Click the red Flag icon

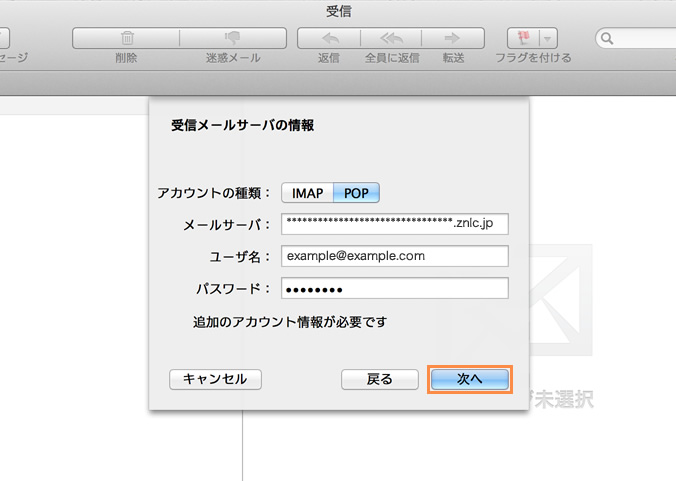click(x=523, y=38)
